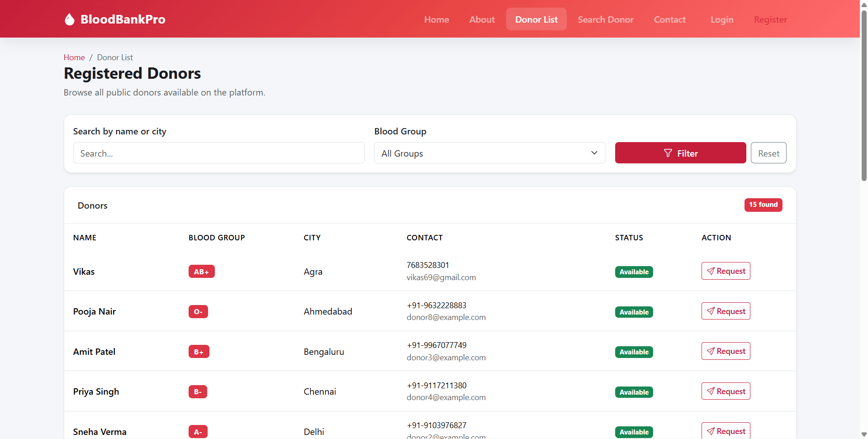Click phone number 7683528301

point(428,265)
